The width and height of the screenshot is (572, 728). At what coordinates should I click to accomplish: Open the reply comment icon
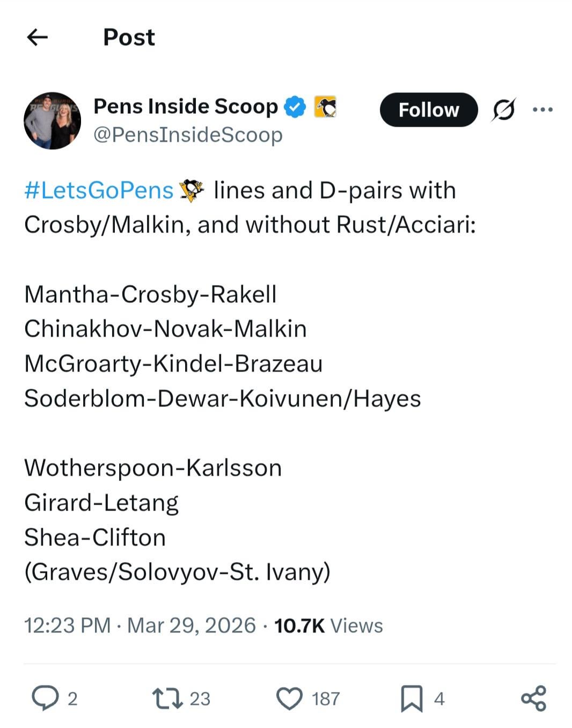coord(45,698)
